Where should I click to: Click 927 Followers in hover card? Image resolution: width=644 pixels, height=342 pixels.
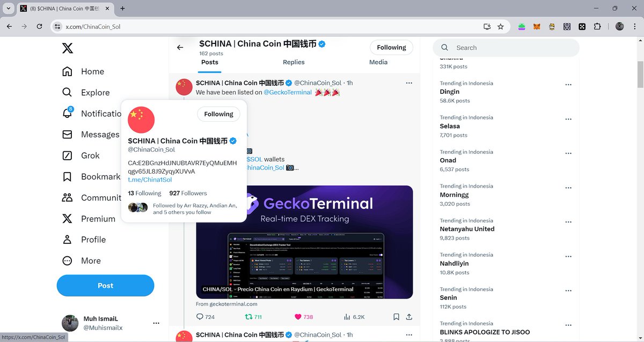[188, 193]
